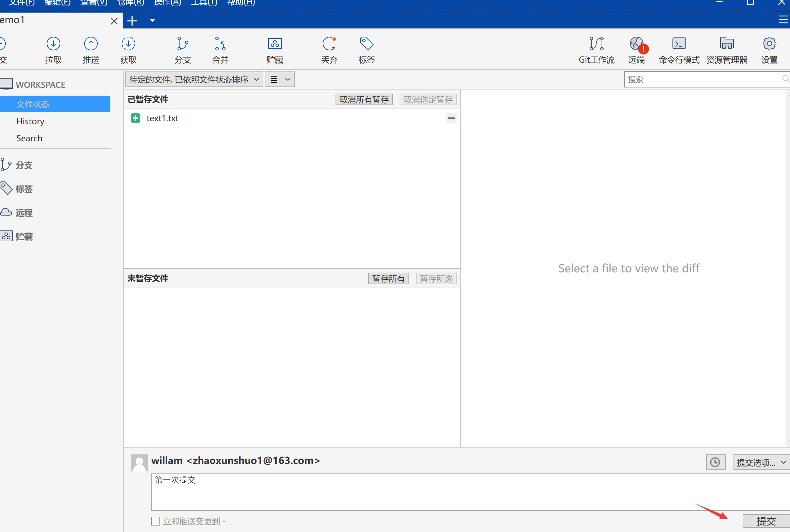Open the 仓库(R) menu

[x=130, y=3]
